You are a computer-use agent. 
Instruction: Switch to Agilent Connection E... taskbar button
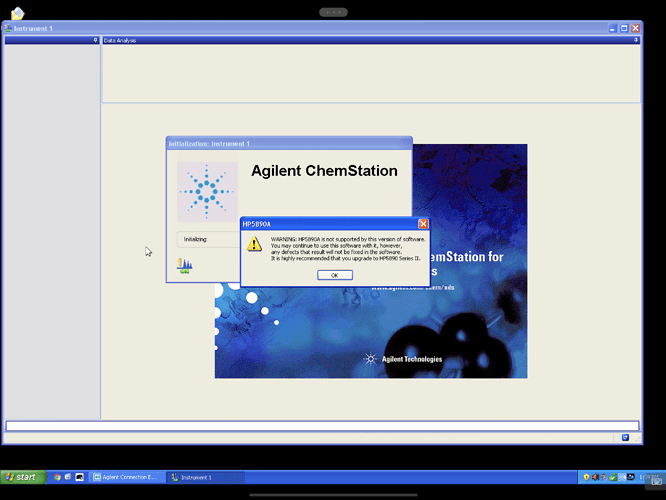click(x=127, y=477)
